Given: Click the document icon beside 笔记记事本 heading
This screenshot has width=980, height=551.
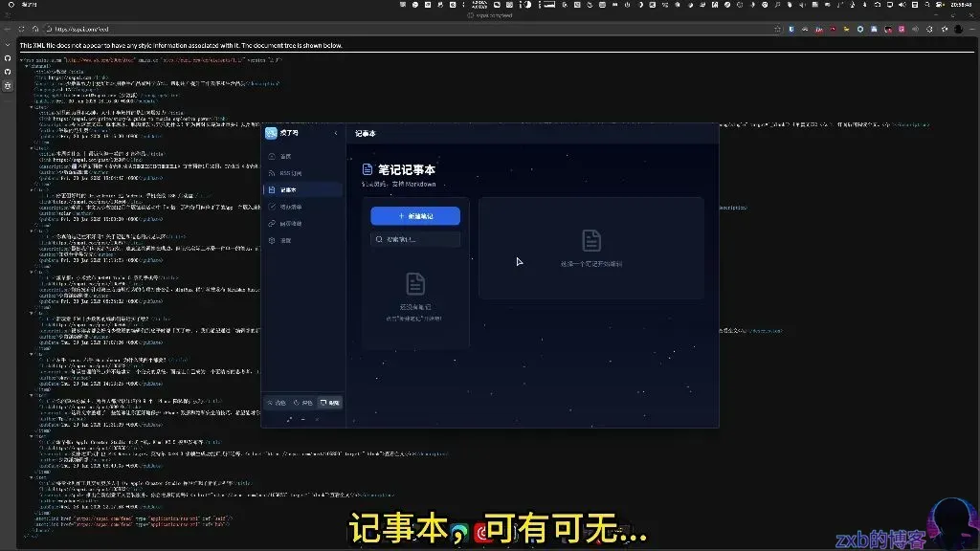Looking at the screenshot, I should [x=366, y=169].
